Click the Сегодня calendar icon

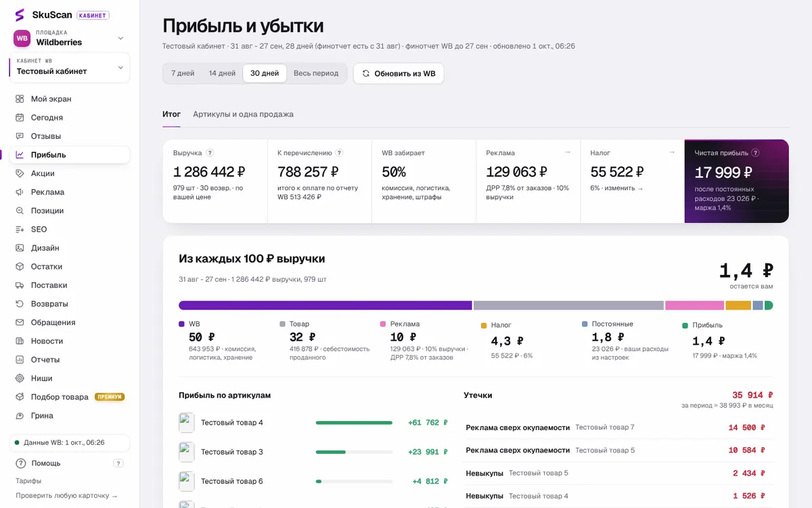click(x=20, y=117)
